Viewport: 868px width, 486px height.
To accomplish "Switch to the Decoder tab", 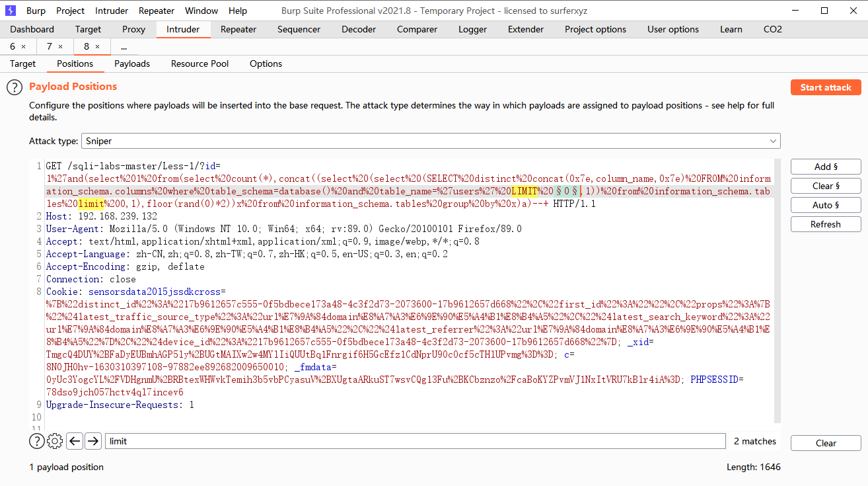I will coord(359,29).
